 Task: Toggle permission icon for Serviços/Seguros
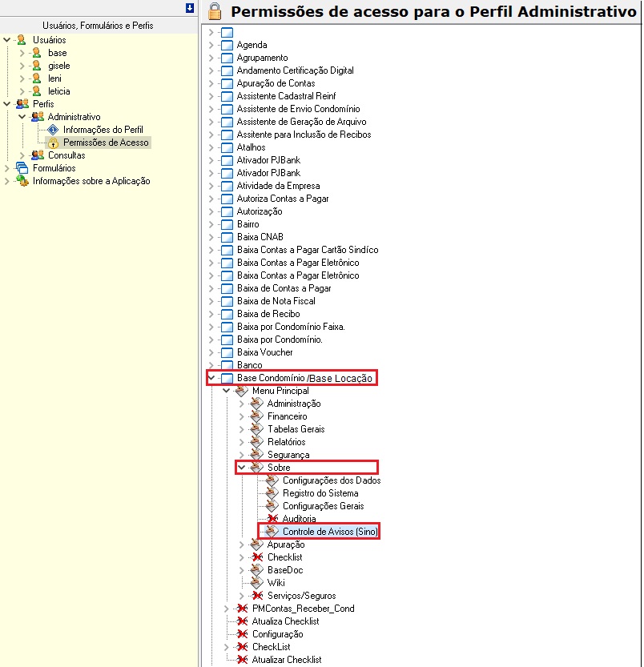pyautogui.click(x=256, y=596)
